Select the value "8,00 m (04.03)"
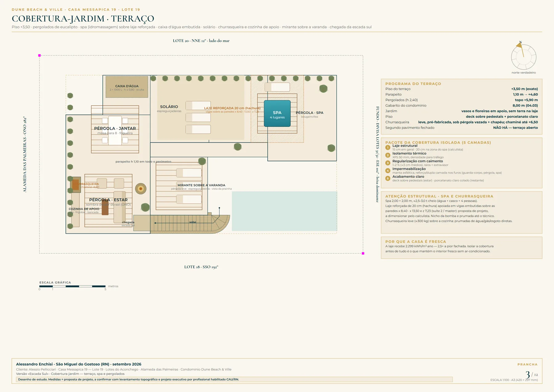Screen dimensions: 554x392 coord(525,106)
